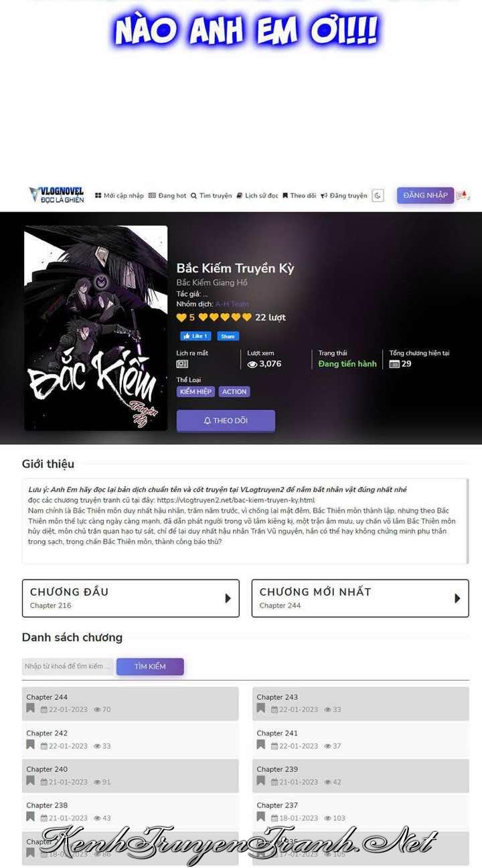Click the bookmark icon for Chapter 244
The width and height of the screenshot is (482, 868).
tap(30, 708)
